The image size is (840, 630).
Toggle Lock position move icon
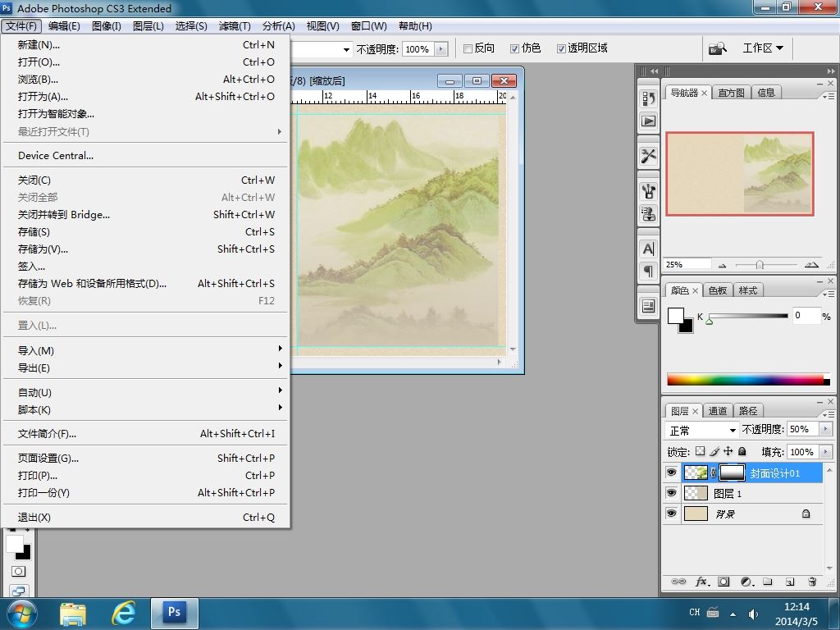coord(728,451)
